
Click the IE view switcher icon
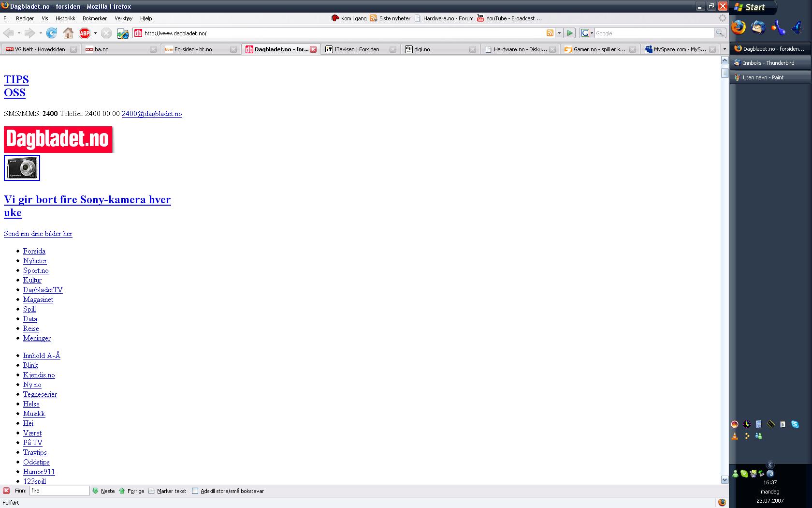click(x=123, y=33)
